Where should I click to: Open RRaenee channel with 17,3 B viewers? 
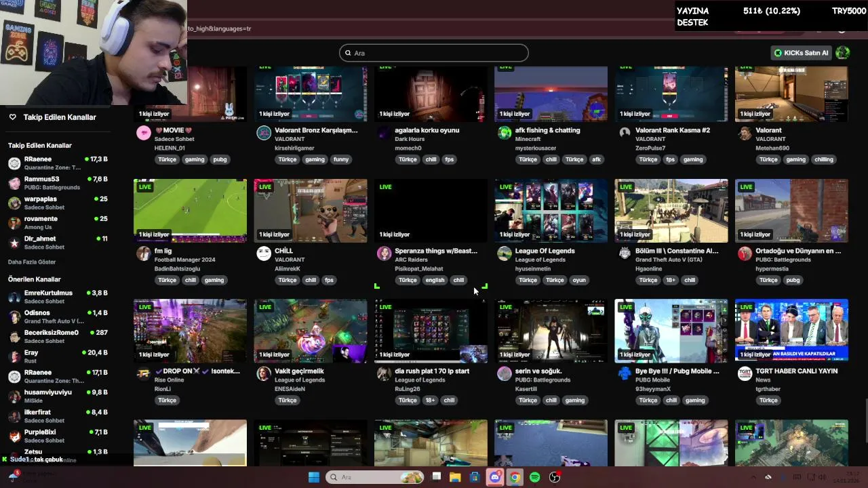pyautogui.click(x=58, y=163)
